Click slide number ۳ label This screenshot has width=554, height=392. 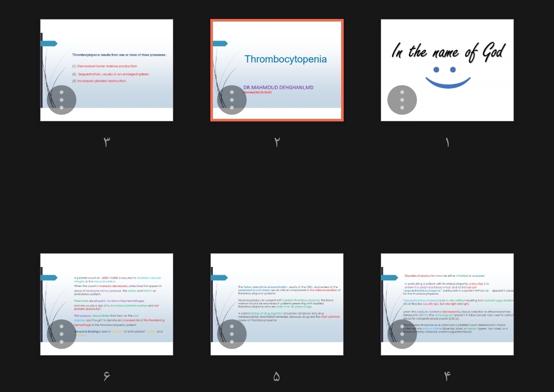coord(107,142)
